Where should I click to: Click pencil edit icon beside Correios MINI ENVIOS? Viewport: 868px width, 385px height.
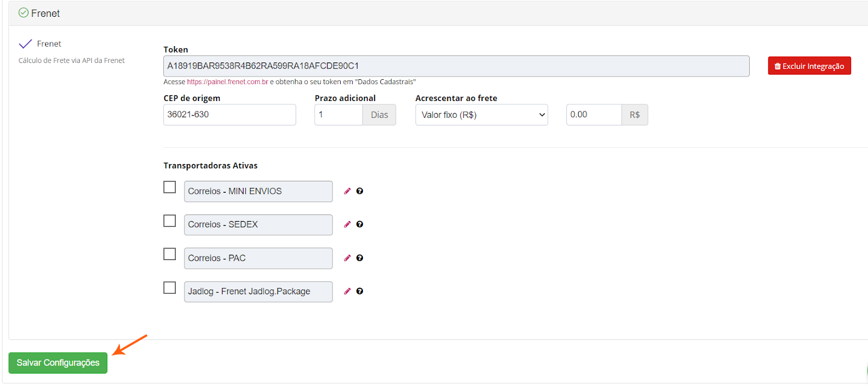(x=347, y=191)
